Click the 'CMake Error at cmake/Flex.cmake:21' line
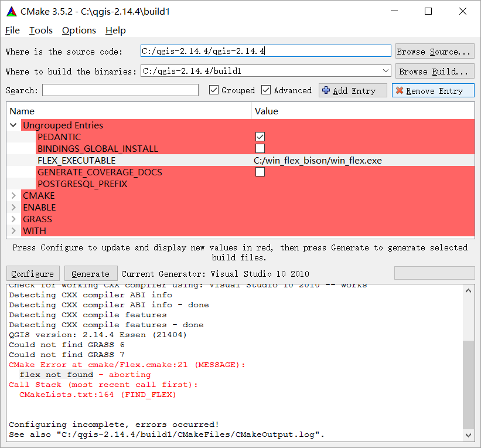Image resolution: width=481 pixels, height=448 pixels. [127, 365]
